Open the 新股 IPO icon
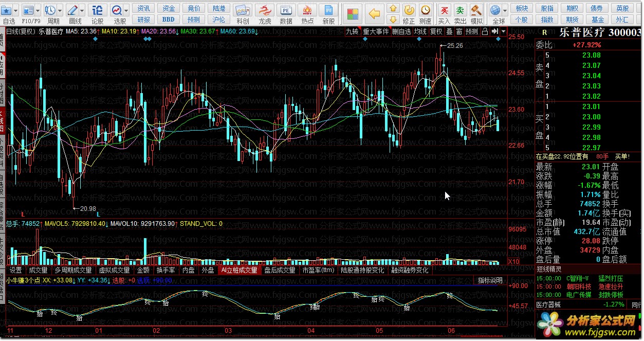Viewport: 644px width, 341px height. pos(329,10)
